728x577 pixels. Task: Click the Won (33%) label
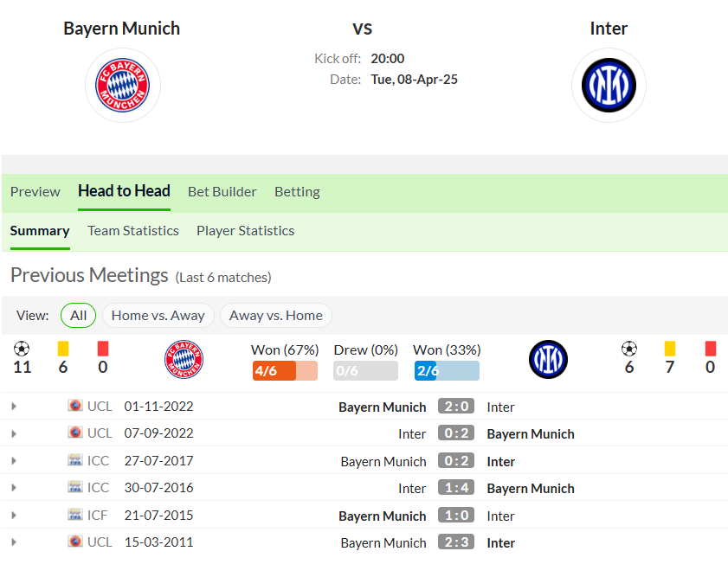pyautogui.click(x=447, y=349)
